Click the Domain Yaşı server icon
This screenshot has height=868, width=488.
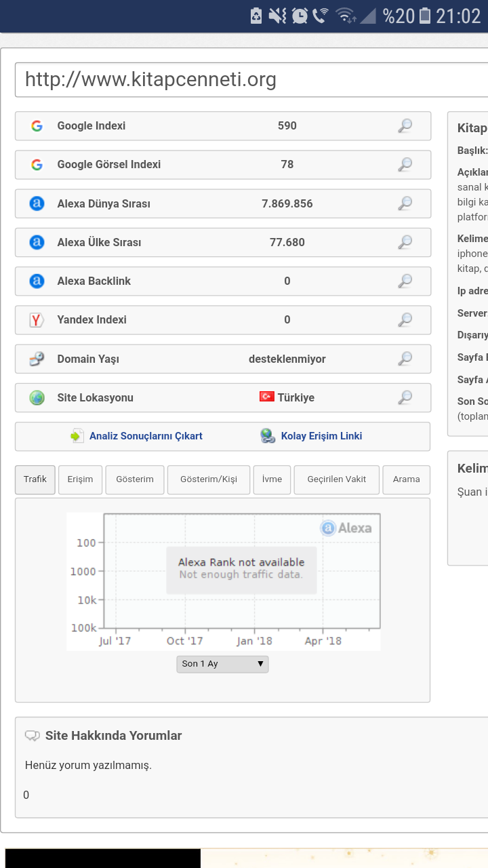tap(37, 359)
